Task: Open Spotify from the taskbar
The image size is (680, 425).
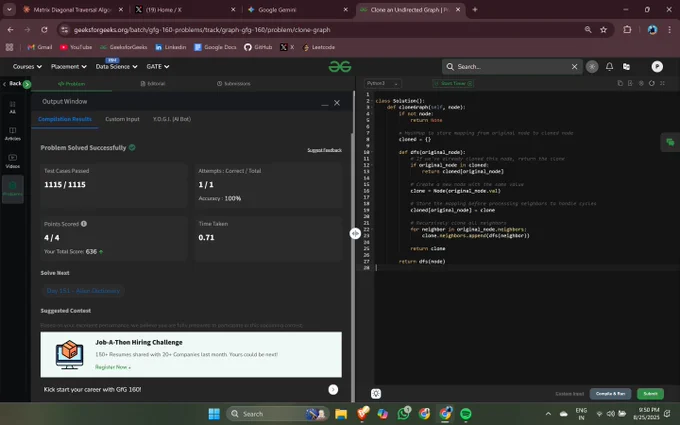Action: click(x=466, y=414)
